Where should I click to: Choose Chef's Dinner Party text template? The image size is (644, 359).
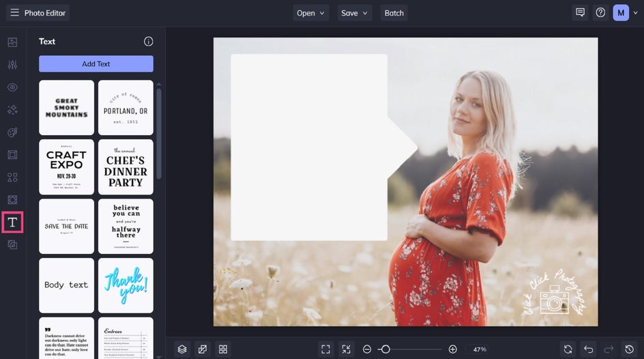(126, 167)
